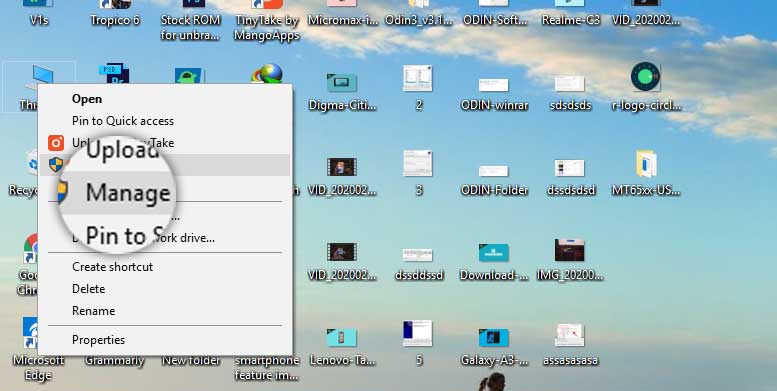Select the Download-... image file
This screenshot has height=391, width=777.
494,261
